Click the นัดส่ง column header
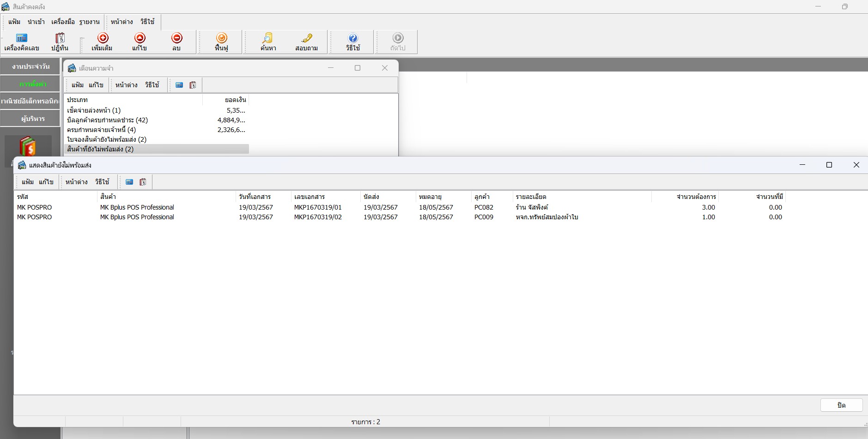 point(388,197)
